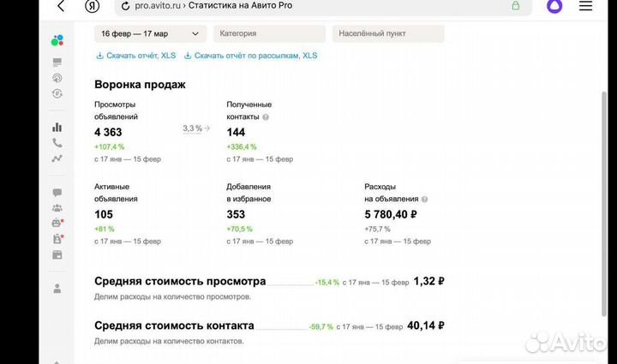Screen dimensions: 617x364
Task: Open the clipboard icon with red notification
Action: pos(57,239)
